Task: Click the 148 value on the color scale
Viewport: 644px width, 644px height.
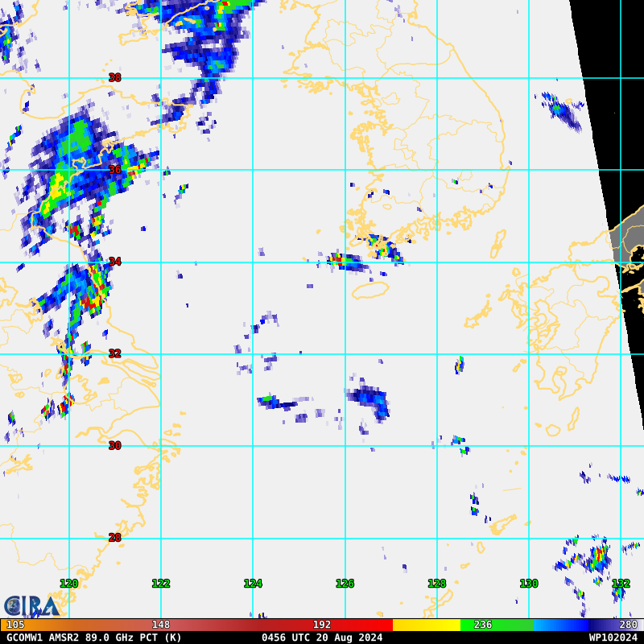Action: [161, 625]
